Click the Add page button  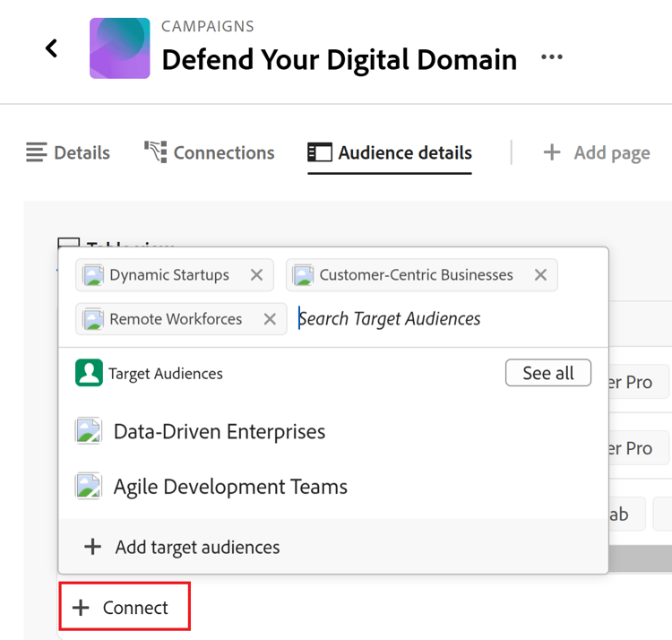pos(597,152)
